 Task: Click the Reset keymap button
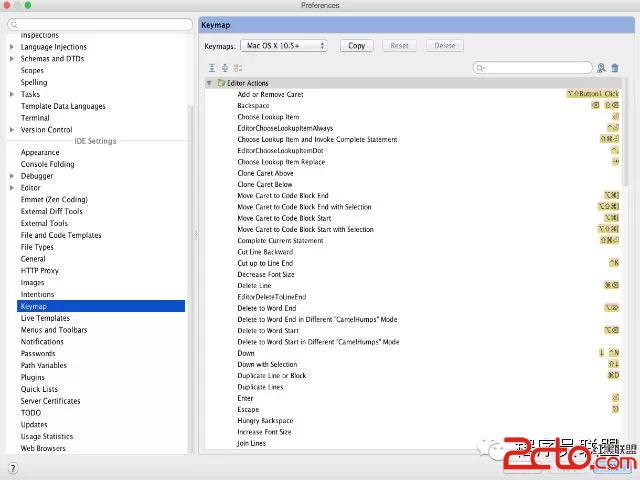point(399,46)
